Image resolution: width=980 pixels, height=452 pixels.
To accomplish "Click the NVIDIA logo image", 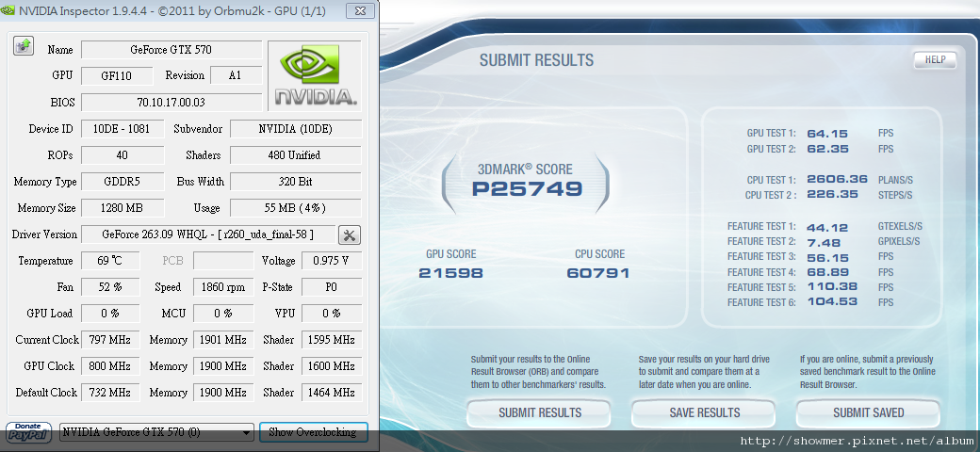I will [315, 76].
